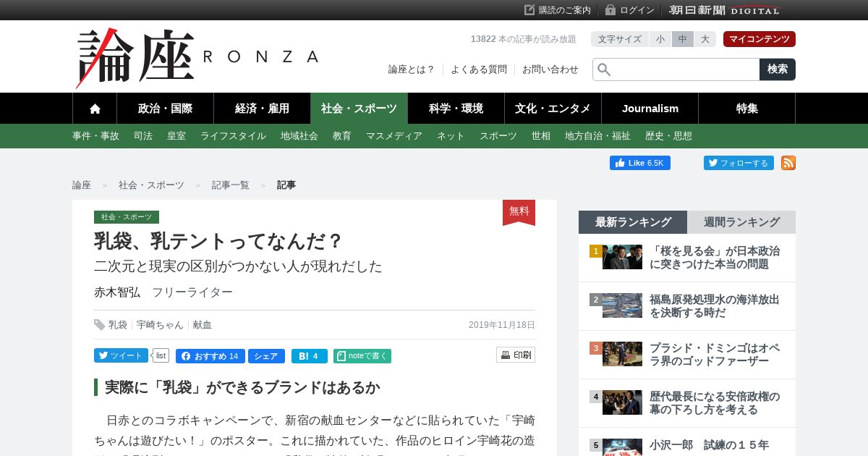The width and height of the screenshot is (868, 456).
Task: Print the article with 印刷 button
Action: [x=516, y=355]
